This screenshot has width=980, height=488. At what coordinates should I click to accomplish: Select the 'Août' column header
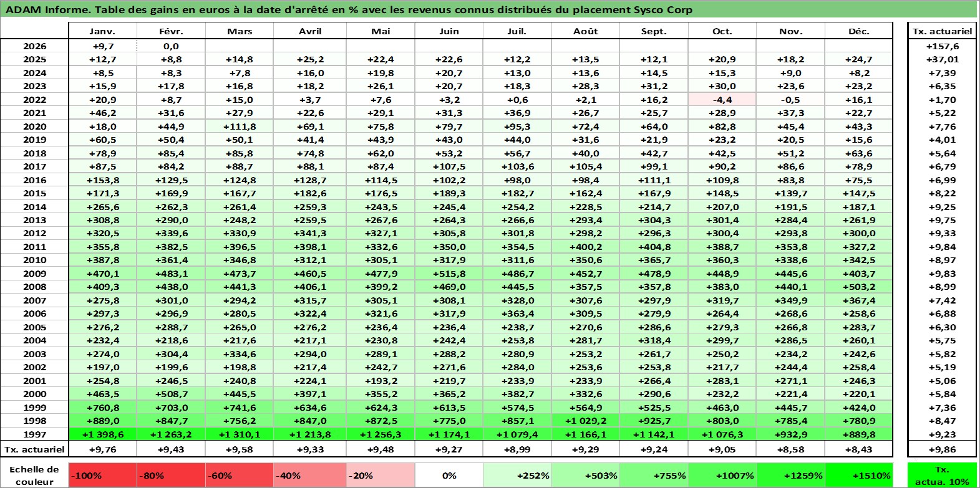click(x=586, y=31)
